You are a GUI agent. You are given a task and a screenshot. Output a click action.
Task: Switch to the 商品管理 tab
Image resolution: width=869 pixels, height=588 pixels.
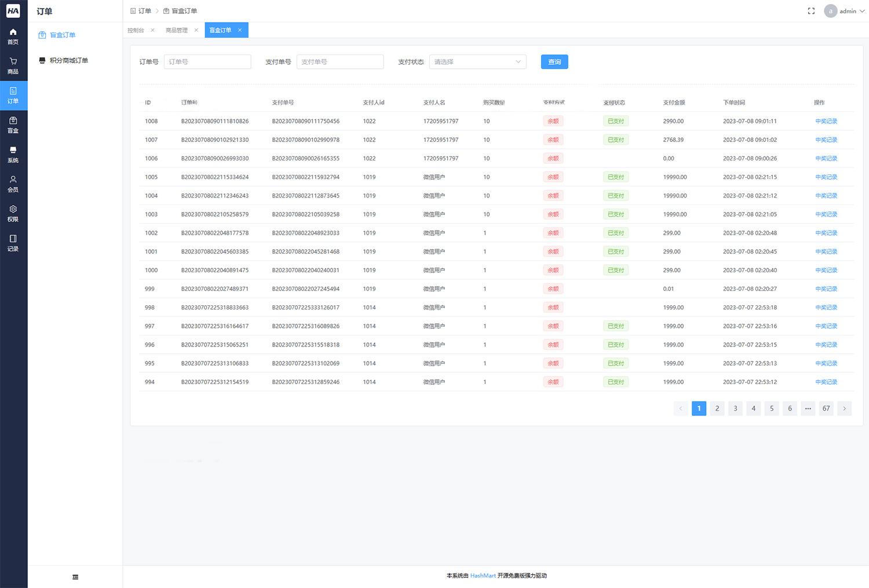coord(177,30)
